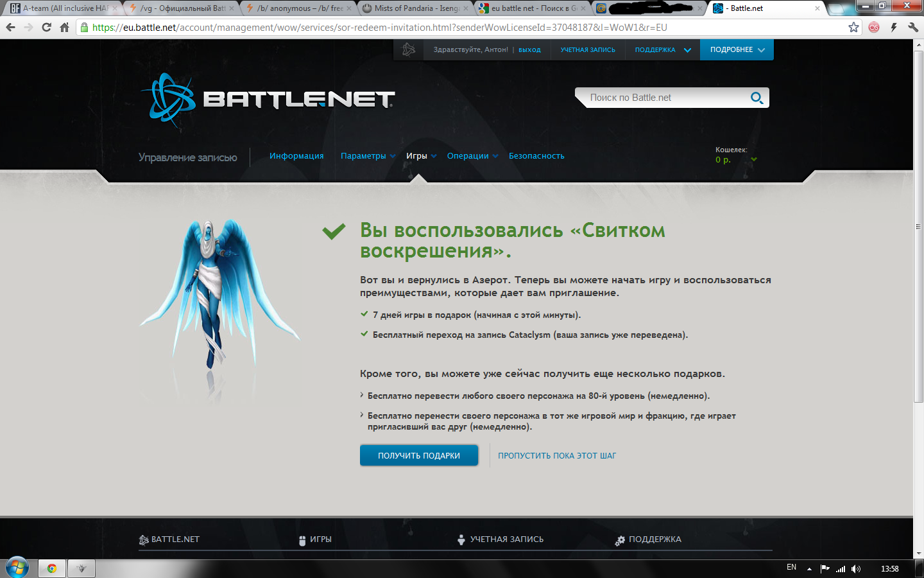Click Action Center flag tray icon

[825, 569]
